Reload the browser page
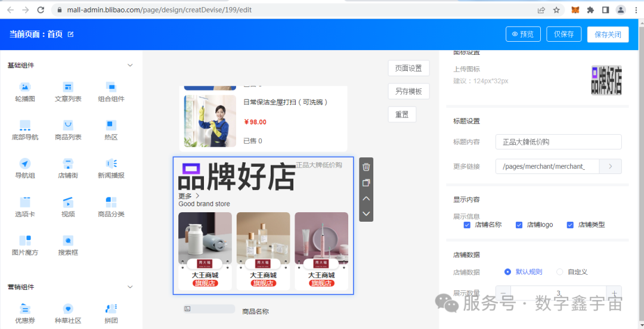Viewport: 644px width, 329px height. (x=41, y=10)
